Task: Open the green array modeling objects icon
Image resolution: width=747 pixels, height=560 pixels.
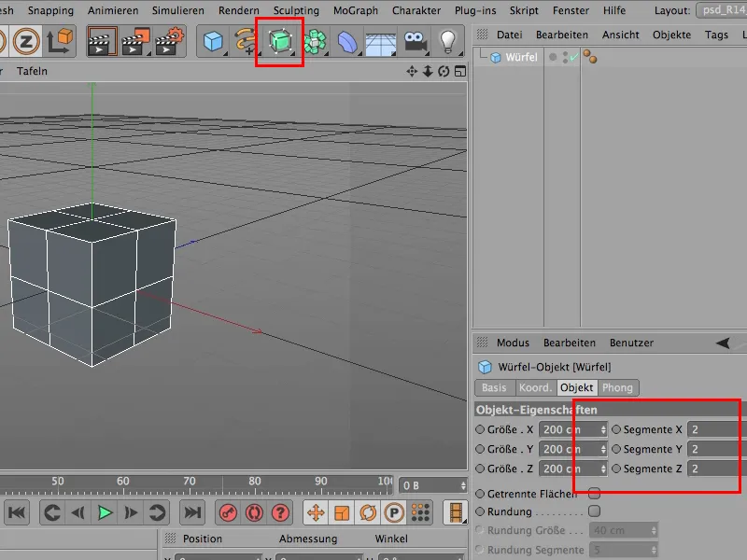Action: point(315,42)
